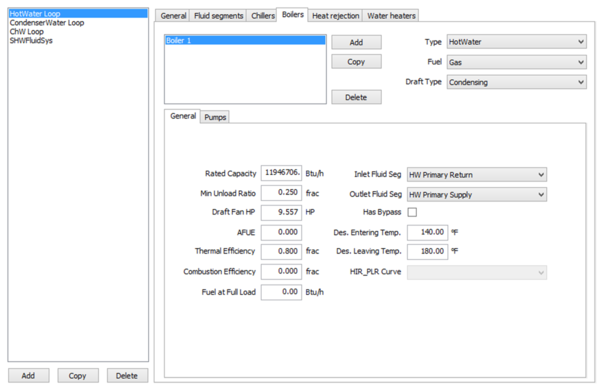Click the Rated Capacity input field
Image resolution: width=602 pixels, height=384 pixels.
[x=281, y=173]
